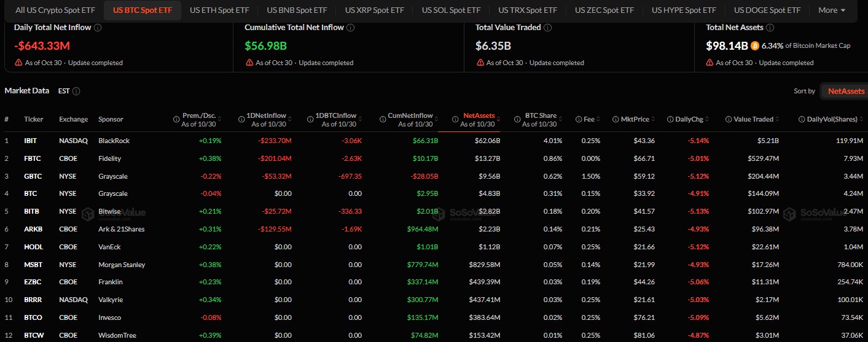Sort by MktPrice column header label
The width and height of the screenshot is (868, 342).
tap(636, 119)
